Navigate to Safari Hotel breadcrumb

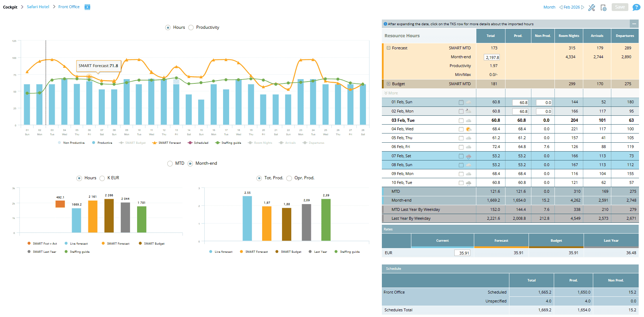tap(38, 7)
